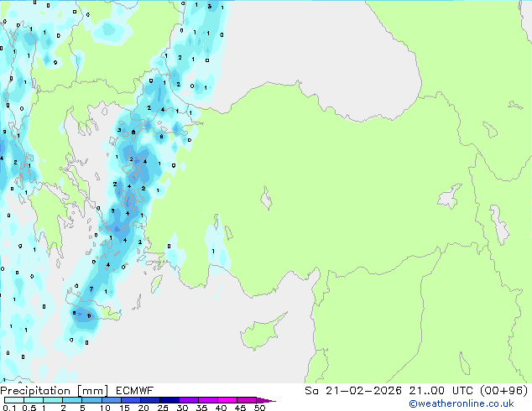Select the 0.5–1 mm legend swatch
Viewport: 532px width, 411px height.
(x=34, y=400)
